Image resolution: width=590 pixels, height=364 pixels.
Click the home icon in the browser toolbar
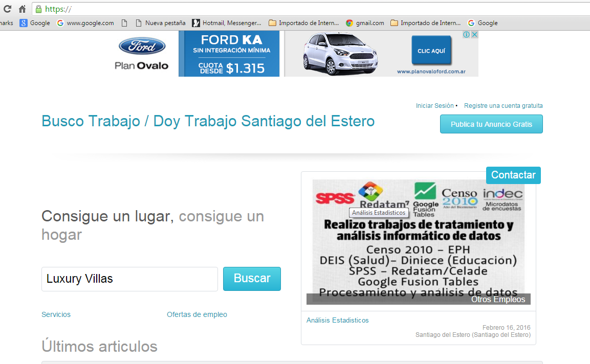[x=21, y=9]
